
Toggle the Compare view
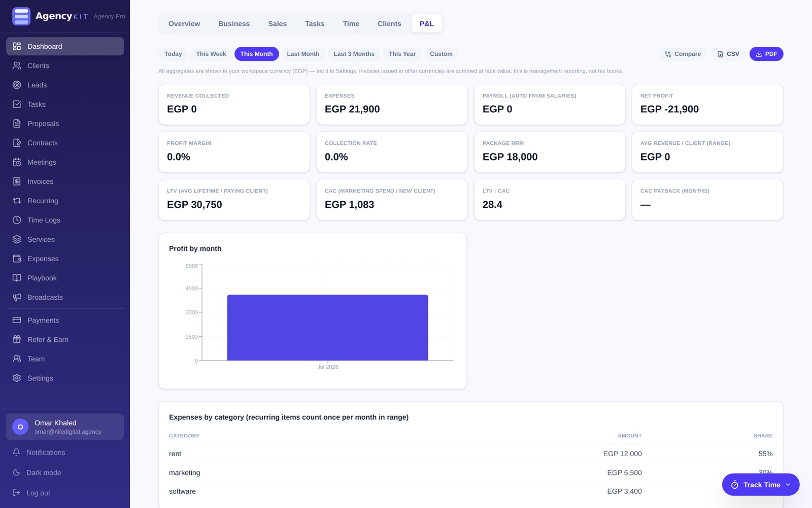click(683, 54)
